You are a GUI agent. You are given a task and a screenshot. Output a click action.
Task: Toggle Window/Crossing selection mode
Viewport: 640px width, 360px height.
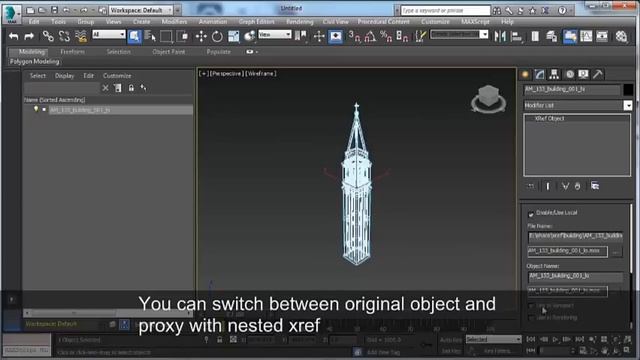click(x=183, y=36)
